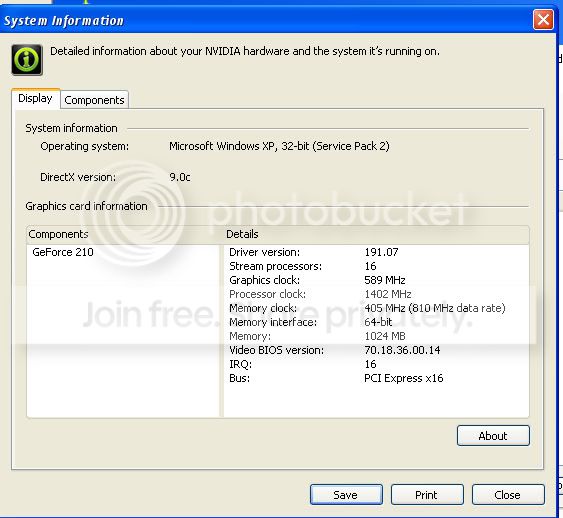
Task: Click the 589 MHz graphics clock value
Action: click(385, 280)
